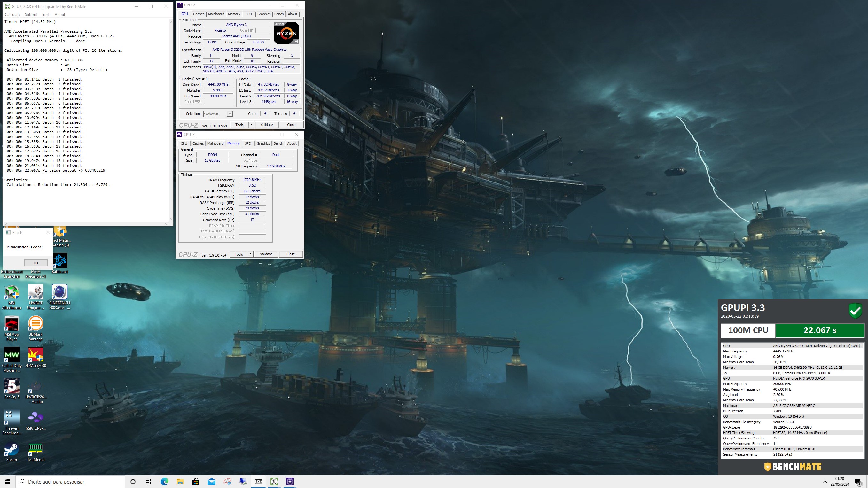Click the 22.067 s result in BenchMate

click(819, 330)
